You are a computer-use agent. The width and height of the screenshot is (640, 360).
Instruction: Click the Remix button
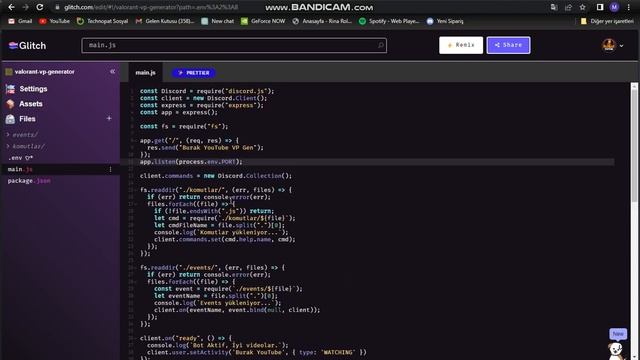(461, 45)
